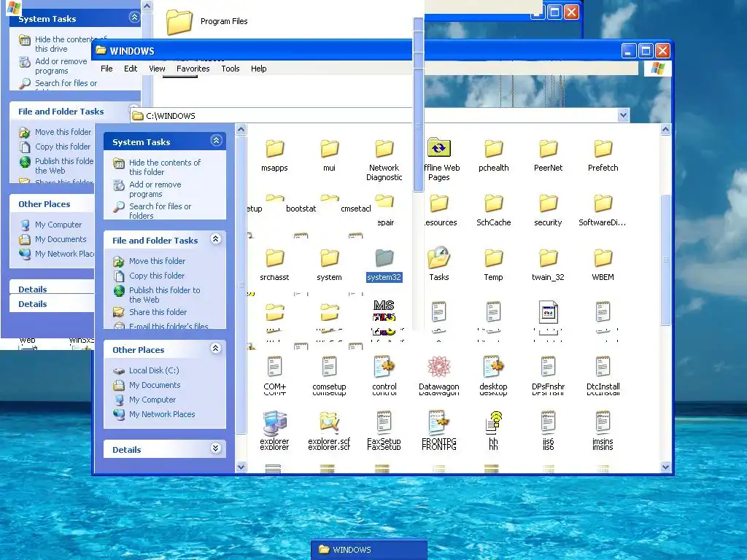The image size is (747, 560).
Task: Select the explorer application icon
Action: tap(274, 423)
